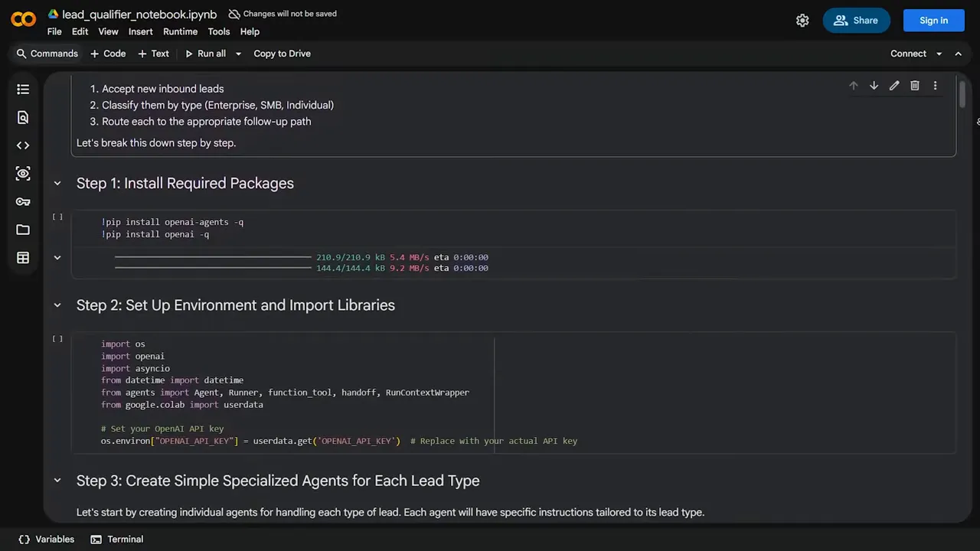Viewport: 980px width, 551px height.
Task: Collapse pip install cell output
Action: (57, 258)
